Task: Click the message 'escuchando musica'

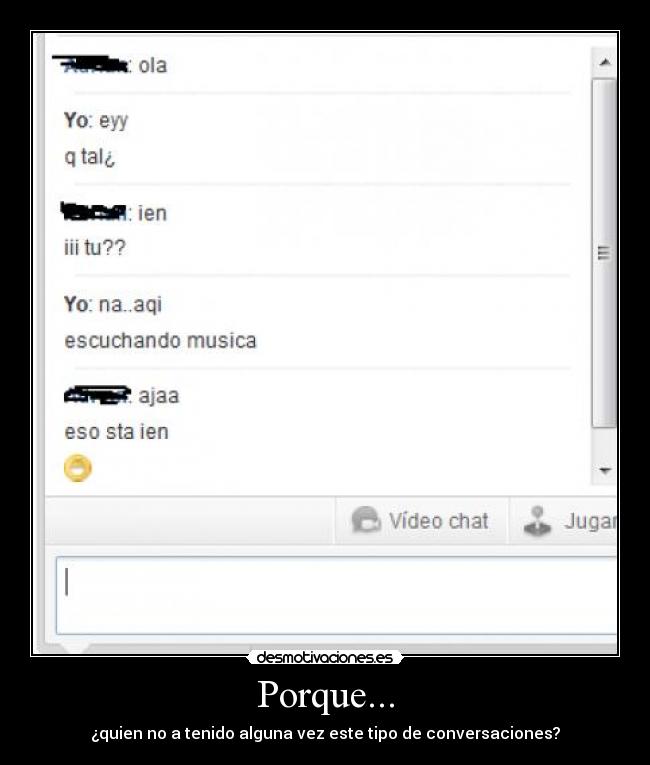Action: pyautogui.click(x=160, y=341)
